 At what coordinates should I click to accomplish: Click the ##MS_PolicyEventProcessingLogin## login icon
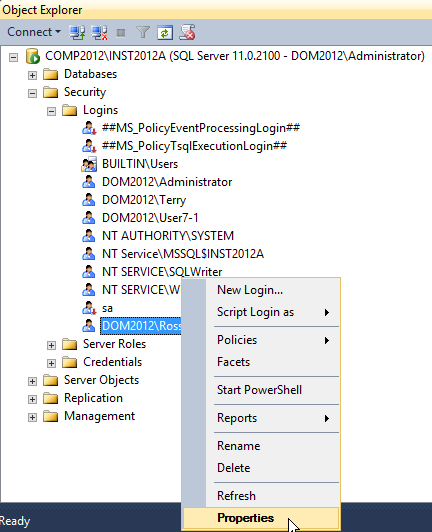tap(89, 128)
